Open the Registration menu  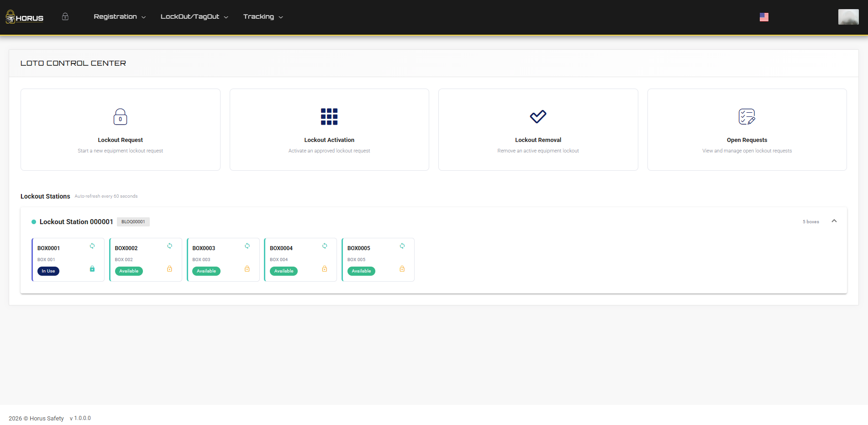click(120, 16)
